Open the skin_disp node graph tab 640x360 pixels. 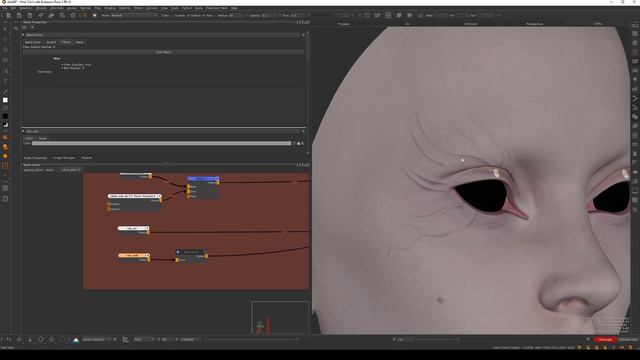pyautogui.click(x=71, y=170)
